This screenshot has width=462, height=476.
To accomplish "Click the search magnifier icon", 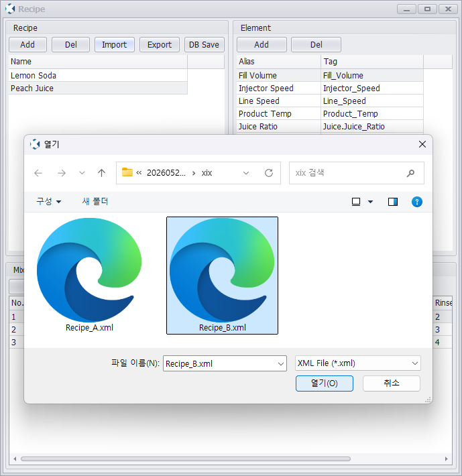I will [x=410, y=173].
